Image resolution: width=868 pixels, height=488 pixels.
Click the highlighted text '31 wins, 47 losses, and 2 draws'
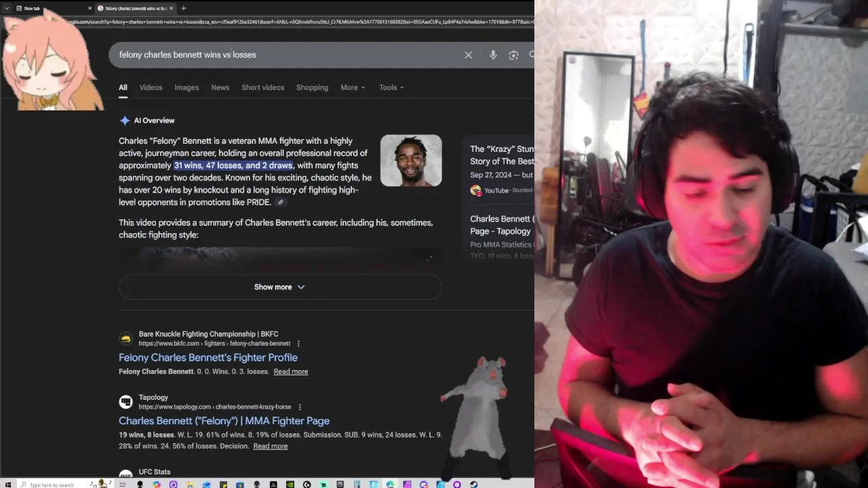[x=233, y=165]
